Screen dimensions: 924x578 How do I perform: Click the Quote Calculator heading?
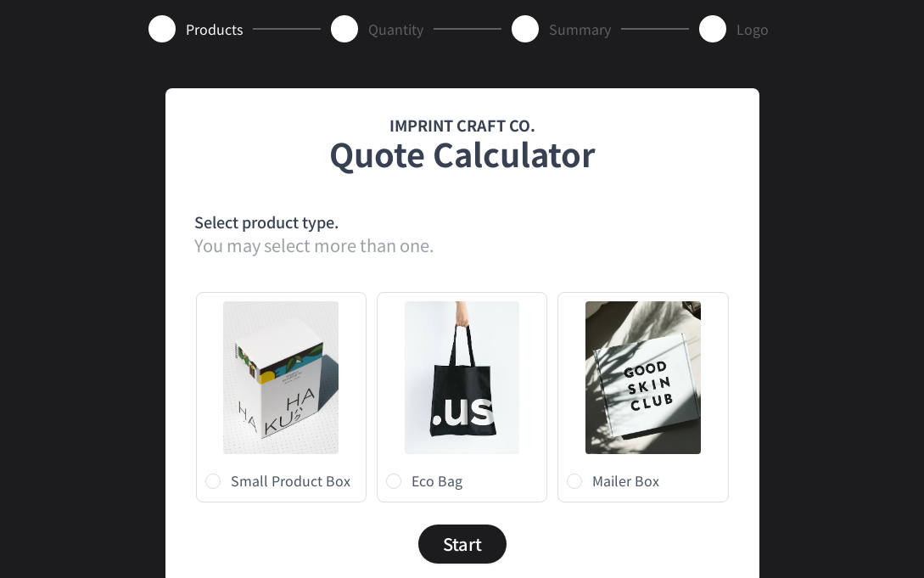(x=462, y=155)
